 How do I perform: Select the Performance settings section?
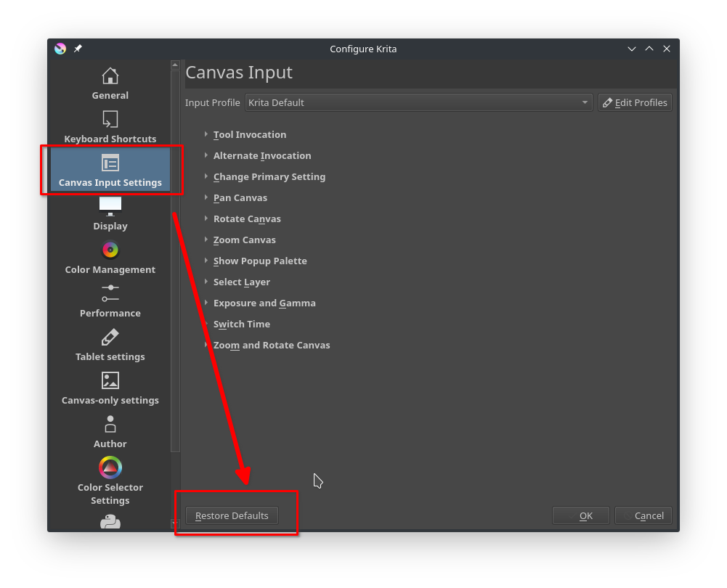coord(110,300)
